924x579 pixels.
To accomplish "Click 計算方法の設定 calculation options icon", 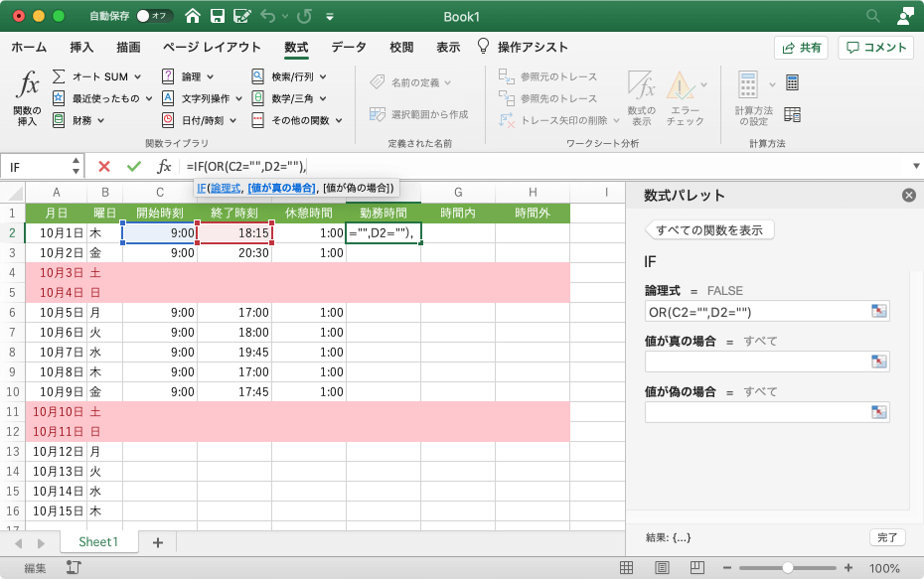I will (754, 97).
